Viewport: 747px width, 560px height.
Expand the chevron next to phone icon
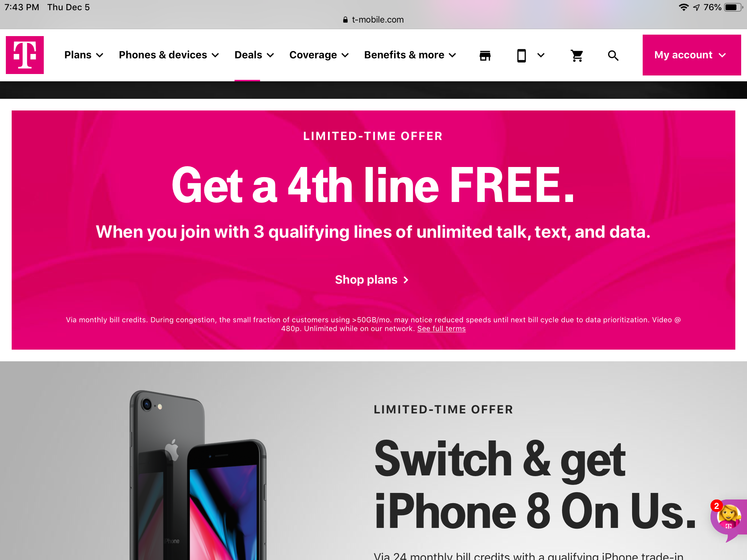541,55
